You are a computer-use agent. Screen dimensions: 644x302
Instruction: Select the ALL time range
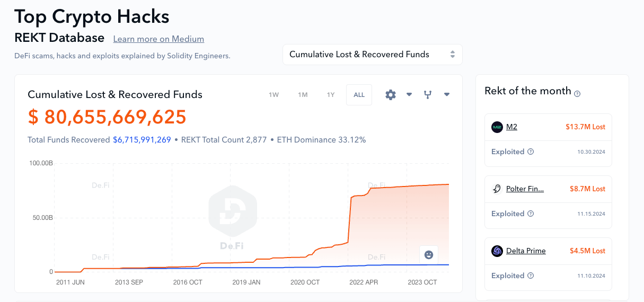359,95
